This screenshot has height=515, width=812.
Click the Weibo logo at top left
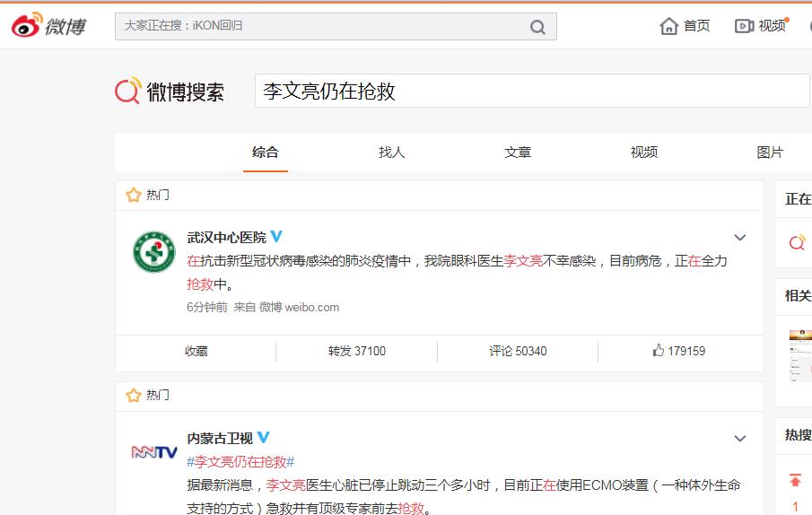coord(48,25)
